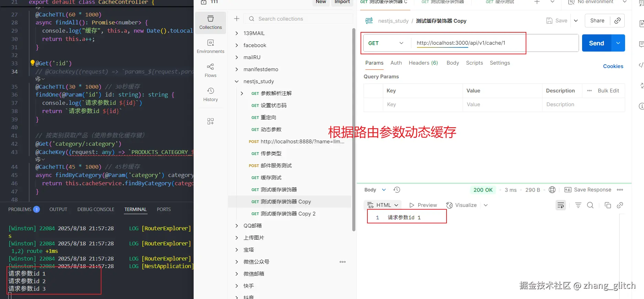Click the code snippet icon in right sidebar
This screenshot has height=299, width=644.
(x=641, y=65)
